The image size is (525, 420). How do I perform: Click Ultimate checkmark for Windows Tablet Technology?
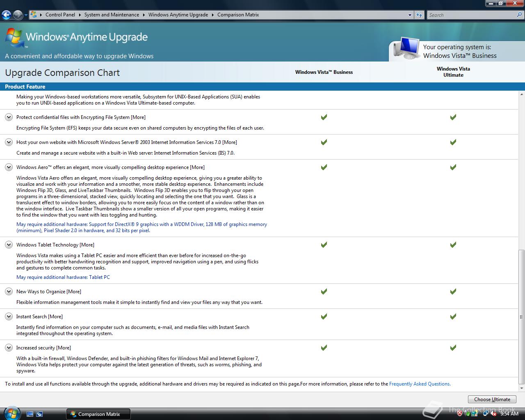click(453, 245)
